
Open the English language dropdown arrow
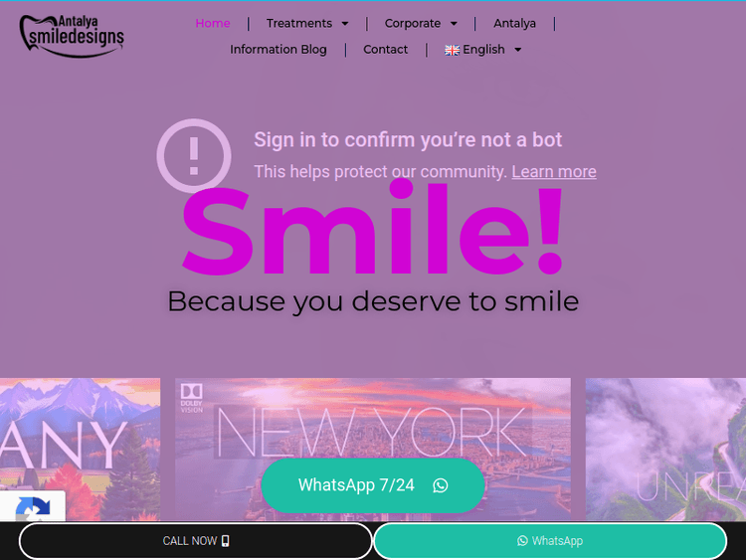(517, 50)
